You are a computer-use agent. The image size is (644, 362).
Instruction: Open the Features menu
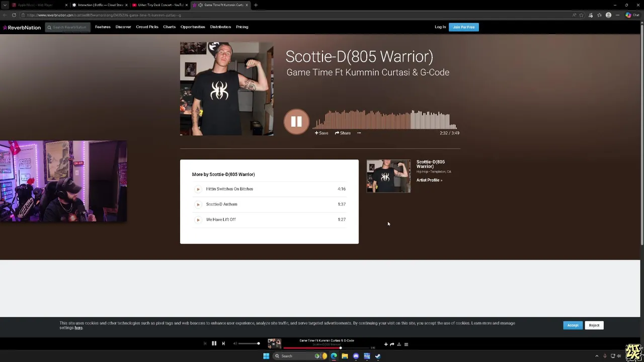[x=103, y=27]
